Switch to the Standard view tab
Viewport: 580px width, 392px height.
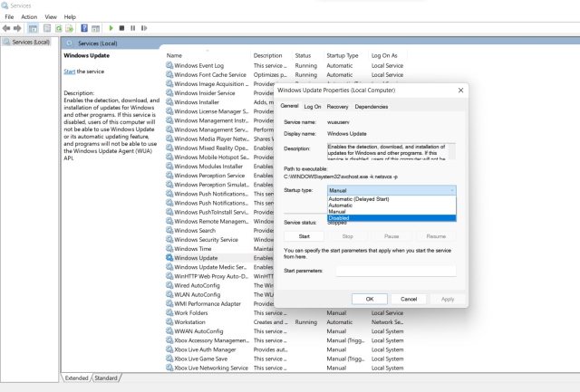[106, 378]
